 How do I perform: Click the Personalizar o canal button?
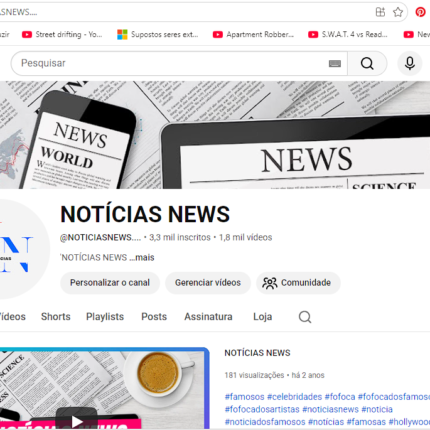[110, 283]
